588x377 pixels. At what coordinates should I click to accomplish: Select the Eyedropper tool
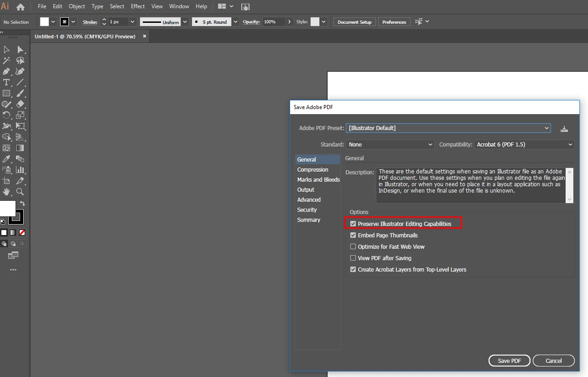coord(6,159)
